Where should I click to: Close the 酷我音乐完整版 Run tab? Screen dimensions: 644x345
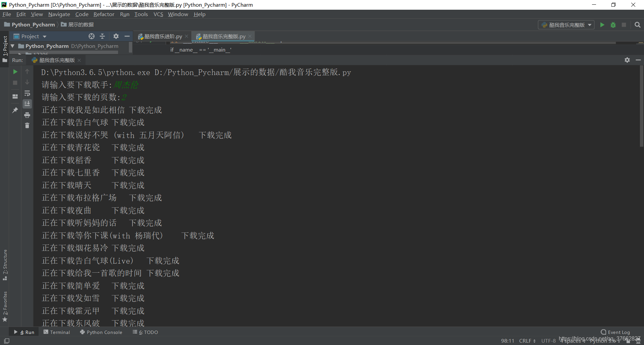pos(79,60)
